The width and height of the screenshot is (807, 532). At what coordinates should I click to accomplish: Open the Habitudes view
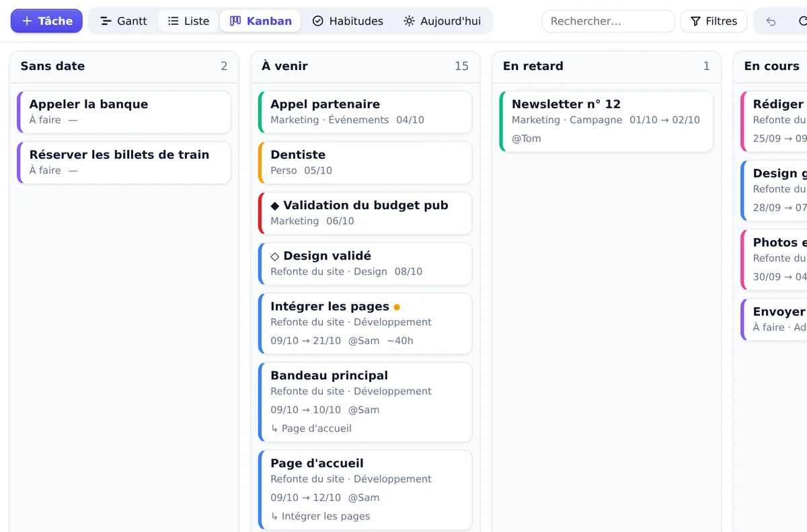(348, 21)
